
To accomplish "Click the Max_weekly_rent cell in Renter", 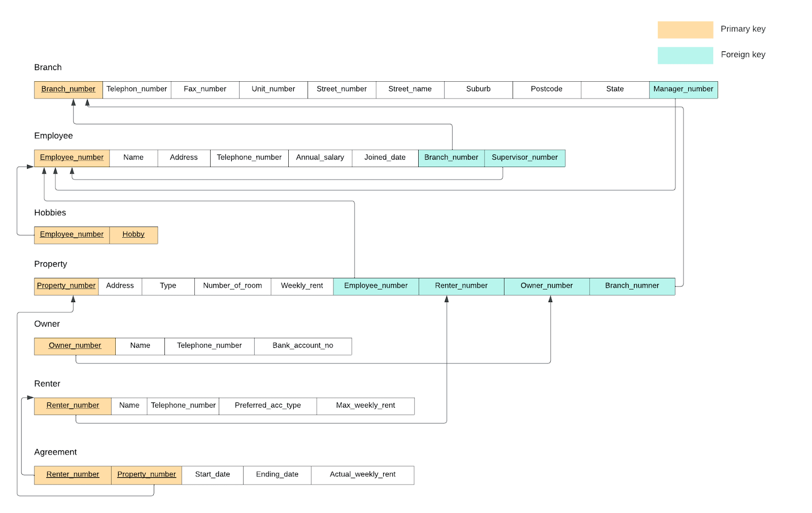I will point(365,405).
